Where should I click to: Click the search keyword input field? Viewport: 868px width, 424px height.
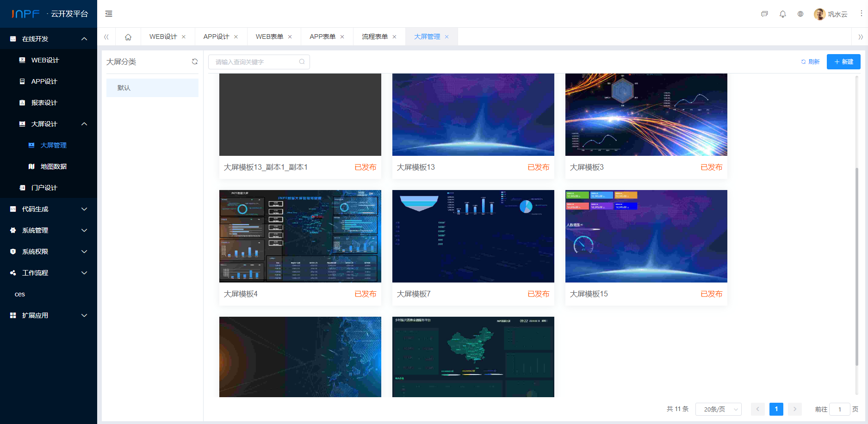[x=259, y=62]
